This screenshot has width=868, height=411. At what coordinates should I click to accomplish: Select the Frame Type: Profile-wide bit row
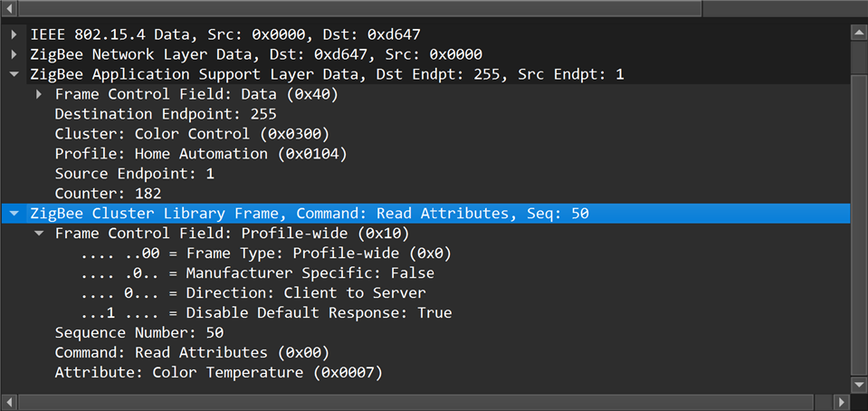tap(266, 253)
